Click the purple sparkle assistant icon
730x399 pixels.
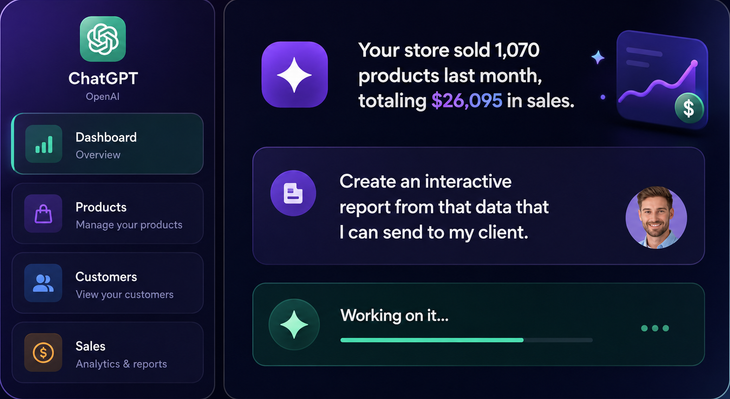(294, 74)
